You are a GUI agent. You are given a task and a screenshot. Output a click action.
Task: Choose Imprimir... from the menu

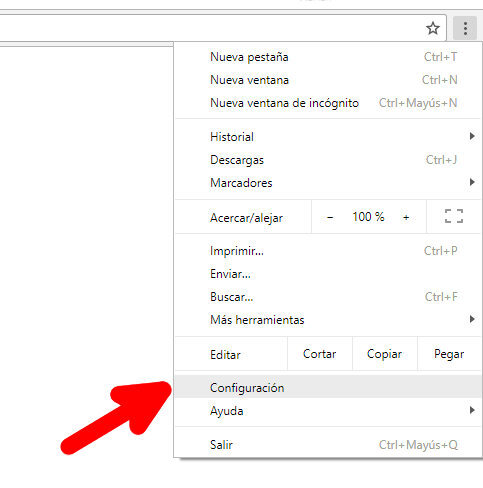pyautogui.click(x=328, y=251)
